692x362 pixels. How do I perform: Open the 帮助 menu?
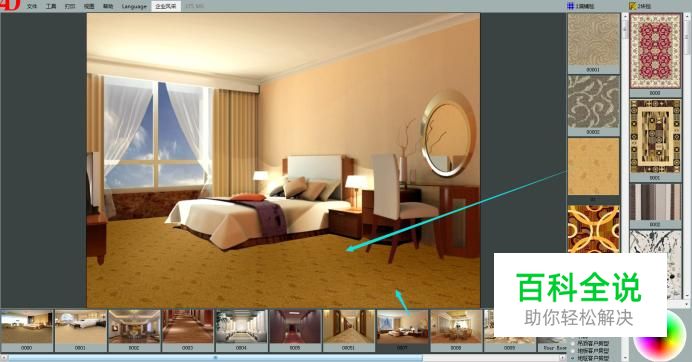pyautogui.click(x=108, y=6)
